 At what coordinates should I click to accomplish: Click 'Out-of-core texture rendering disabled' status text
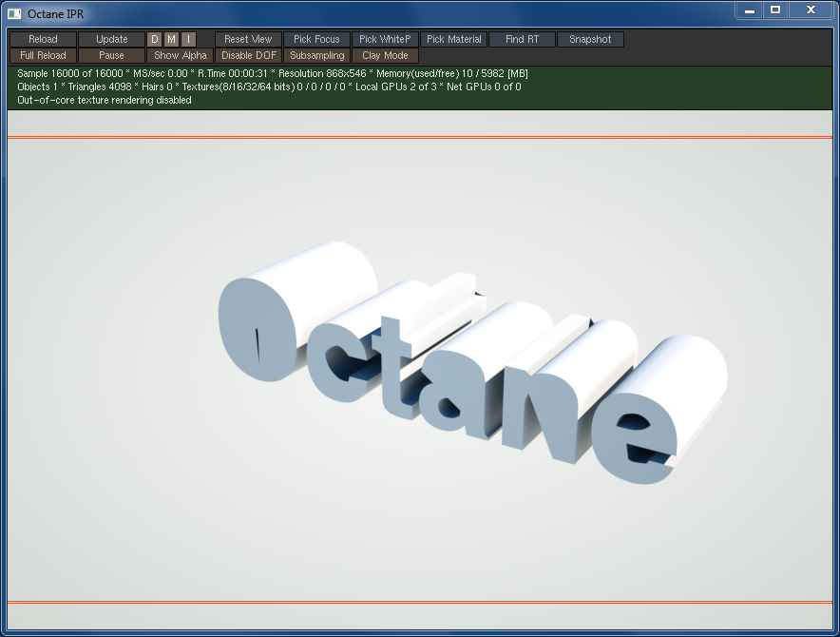(105, 100)
